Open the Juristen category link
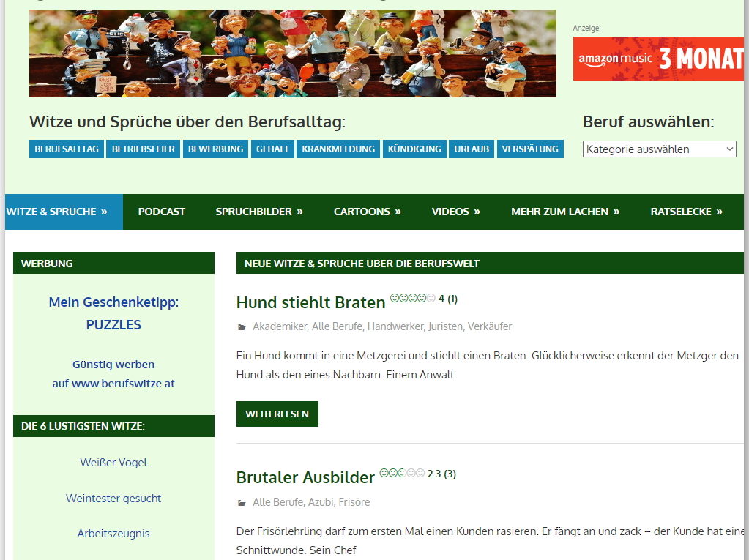Viewport: 749px width, 560px height. click(446, 326)
